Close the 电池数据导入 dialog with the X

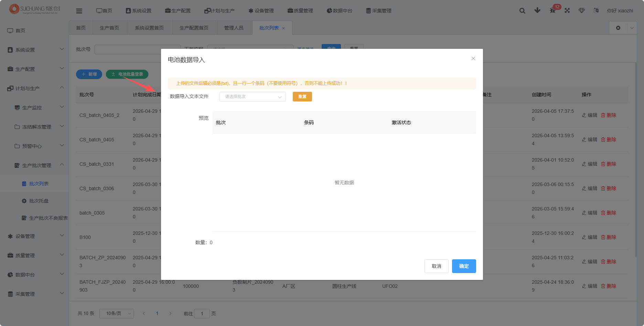point(473,58)
